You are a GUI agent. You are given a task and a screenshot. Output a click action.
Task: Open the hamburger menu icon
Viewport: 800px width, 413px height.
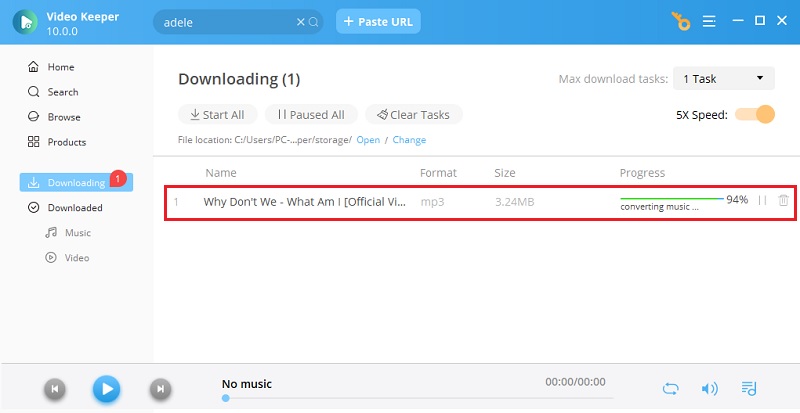point(709,21)
